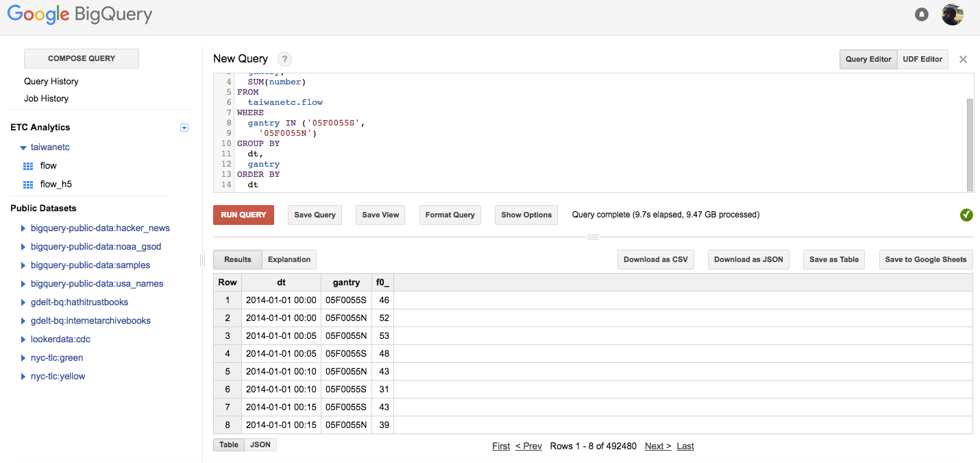Image resolution: width=980 pixels, height=463 pixels.
Task: Switch to the Query Editor tab
Action: [868, 59]
